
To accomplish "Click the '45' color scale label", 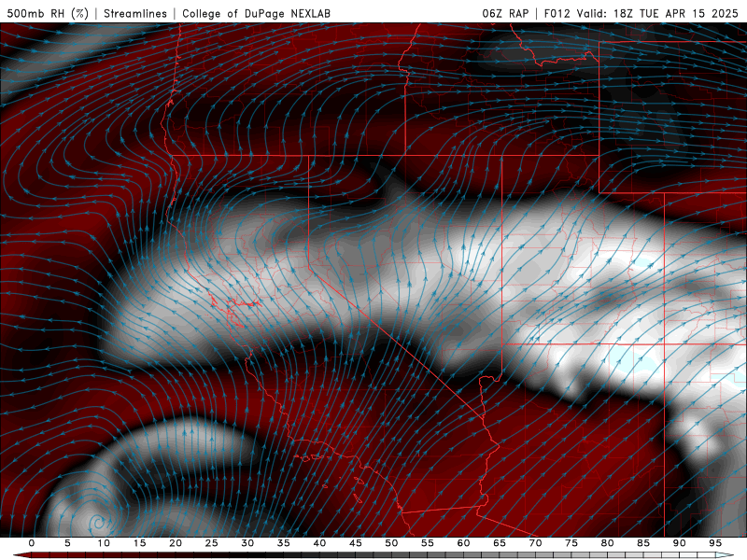I will tap(356, 543).
